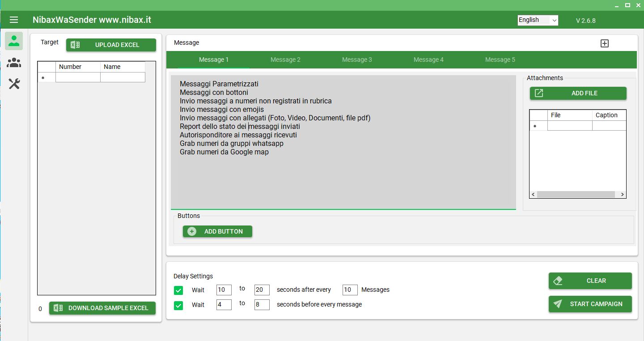644x341 pixels.
Task: Open the groups sidebar icon
Action: (14, 63)
